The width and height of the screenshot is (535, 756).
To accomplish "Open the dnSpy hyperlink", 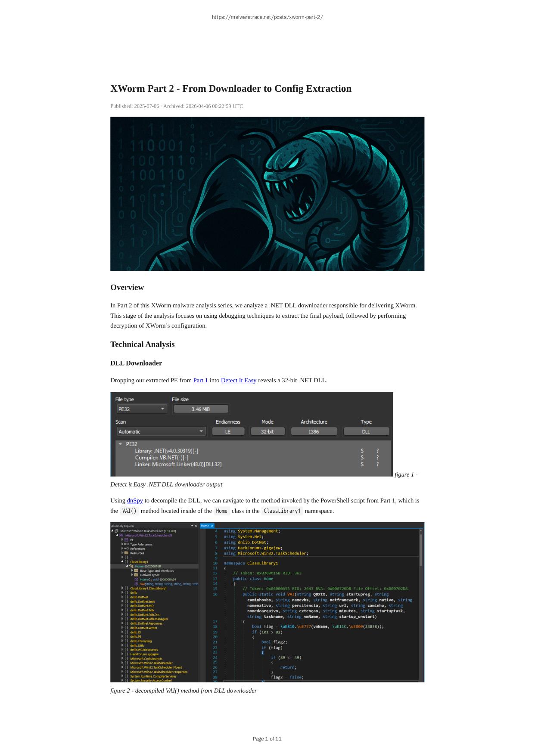I will tap(135, 500).
